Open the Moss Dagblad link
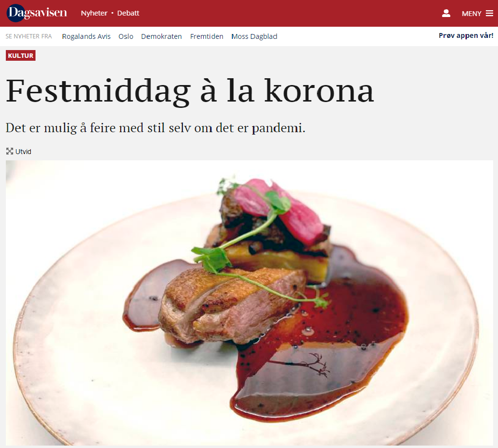Screen dimensions: 498x448 (254, 36)
